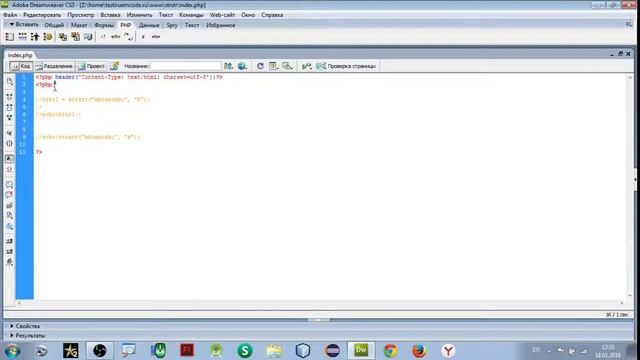The height and width of the screenshot is (360, 640).
Task: Balance Braces in coding toolbar
Action: [9, 143]
